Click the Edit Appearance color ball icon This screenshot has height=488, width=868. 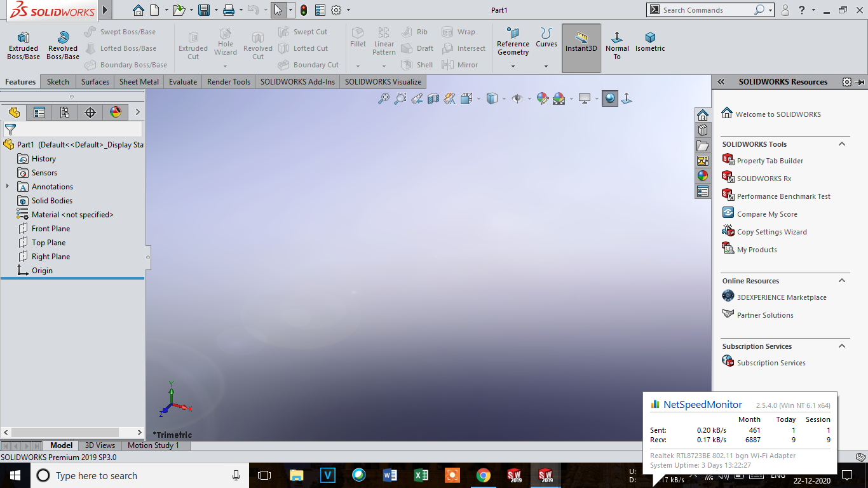[x=542, y=98]
